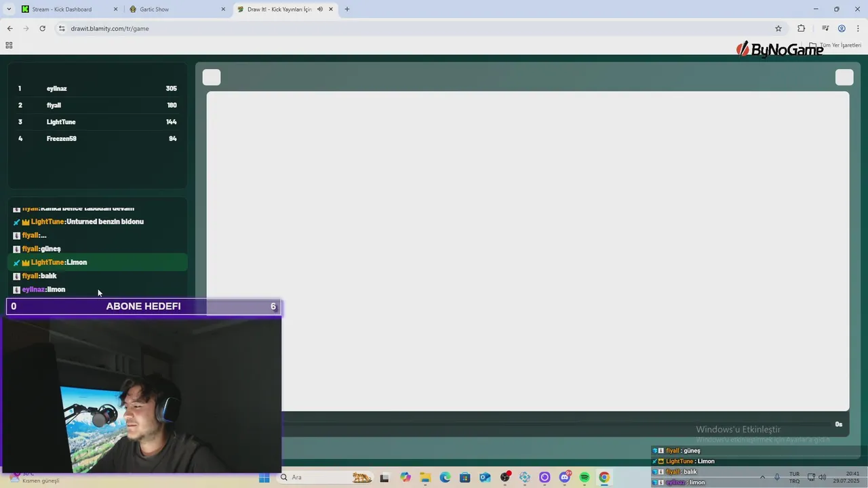Viewport: 868px width, 488px height.
Task: Open Spotify from the taskbar
Action: point(585,477)
